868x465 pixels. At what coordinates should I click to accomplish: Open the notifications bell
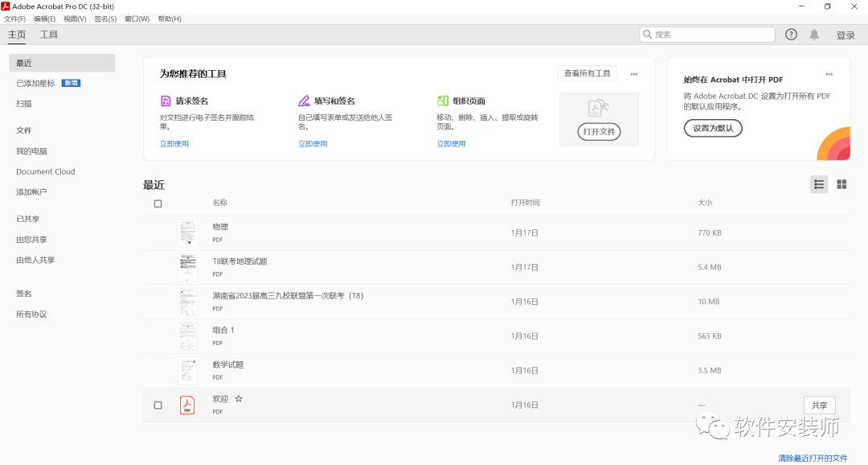click(814, 35)
